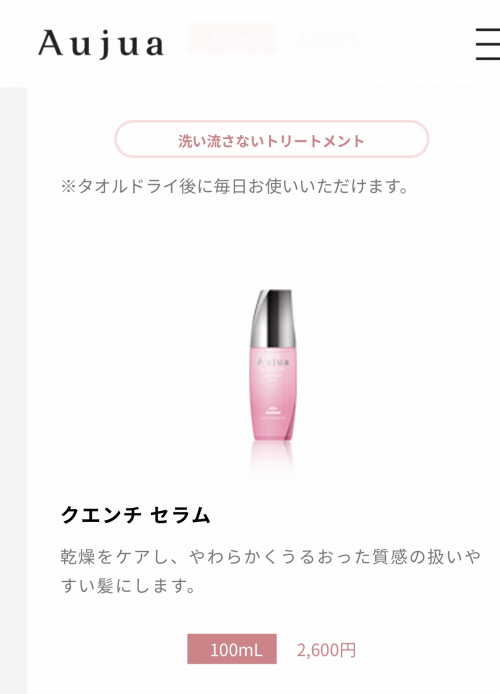Viewport: 500px width, 694px height.
Task: Select the 洗い流さないトリートメント pill label
Action: 272,139
